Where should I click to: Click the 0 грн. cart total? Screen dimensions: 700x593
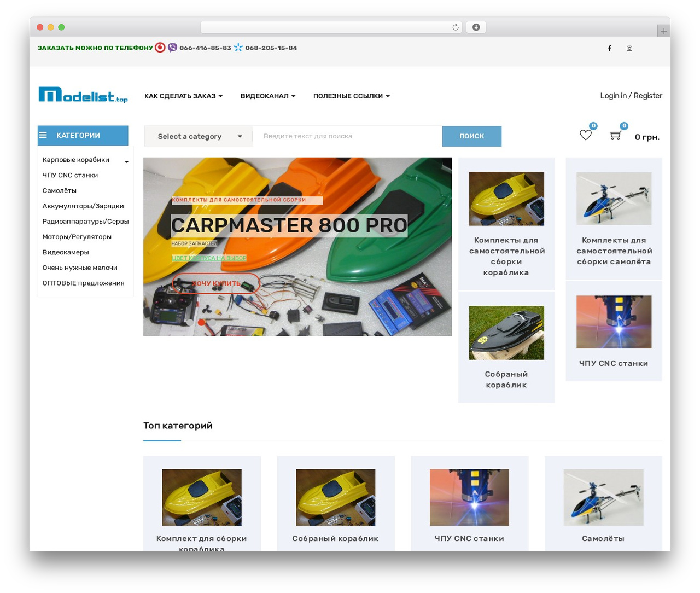tap(647, 137)
